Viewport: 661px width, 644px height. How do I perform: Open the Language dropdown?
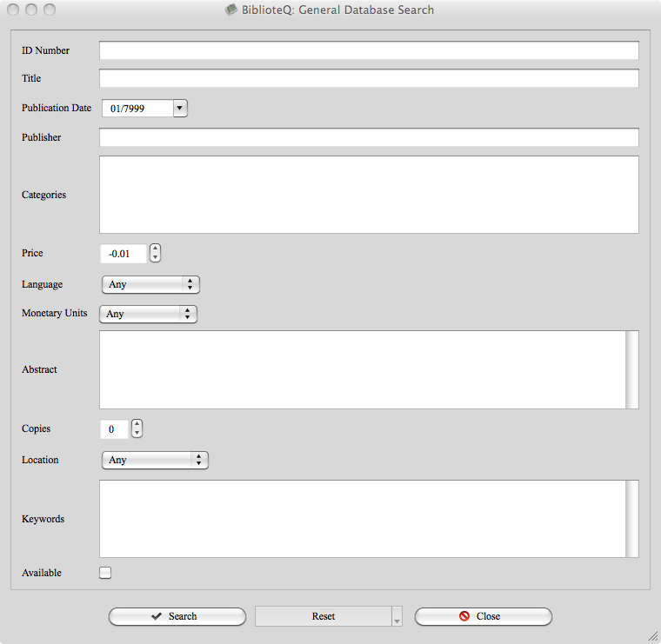[150, 284]
